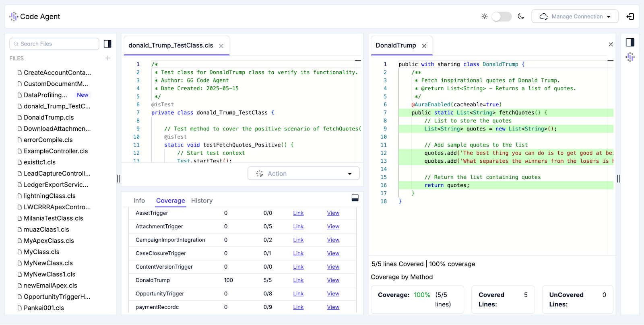Click the Code Agent logo icon
Screen dimensions: 644x325
tap(14, 17)
